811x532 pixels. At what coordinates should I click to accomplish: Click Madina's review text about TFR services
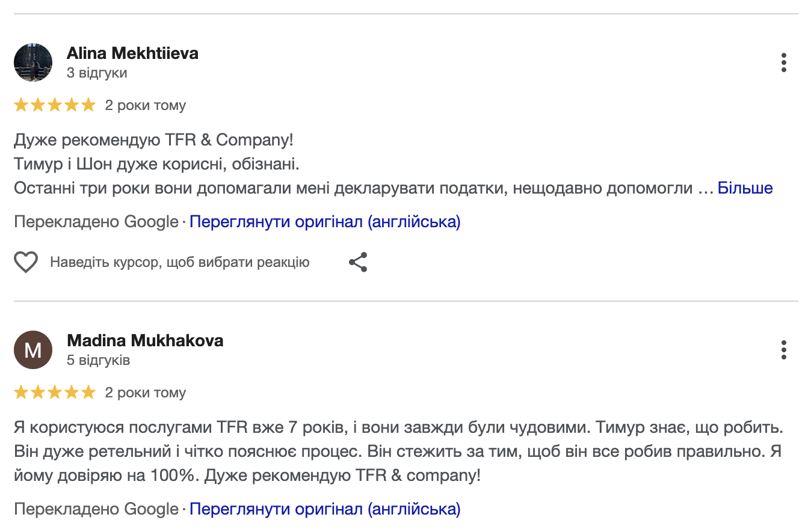coord(397,452)
